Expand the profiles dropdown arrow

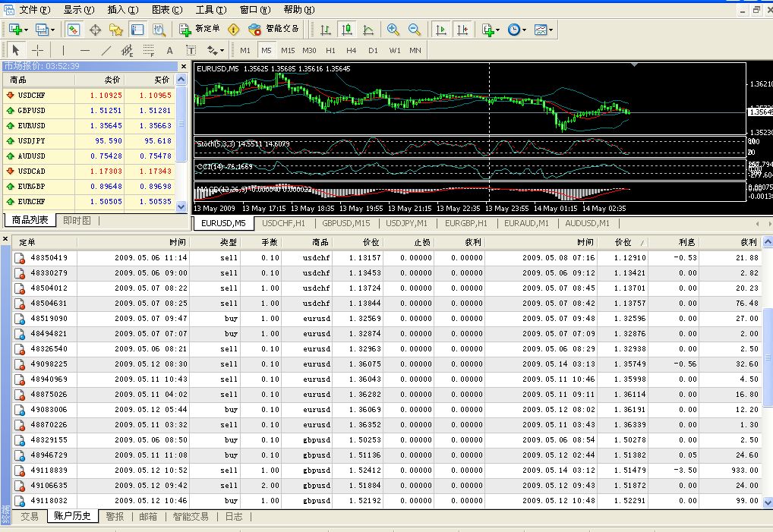click(x=52, y=30)
